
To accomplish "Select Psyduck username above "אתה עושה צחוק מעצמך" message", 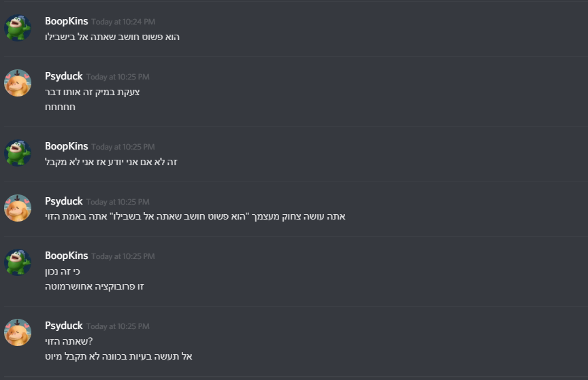I will click(x=63, y=201).
